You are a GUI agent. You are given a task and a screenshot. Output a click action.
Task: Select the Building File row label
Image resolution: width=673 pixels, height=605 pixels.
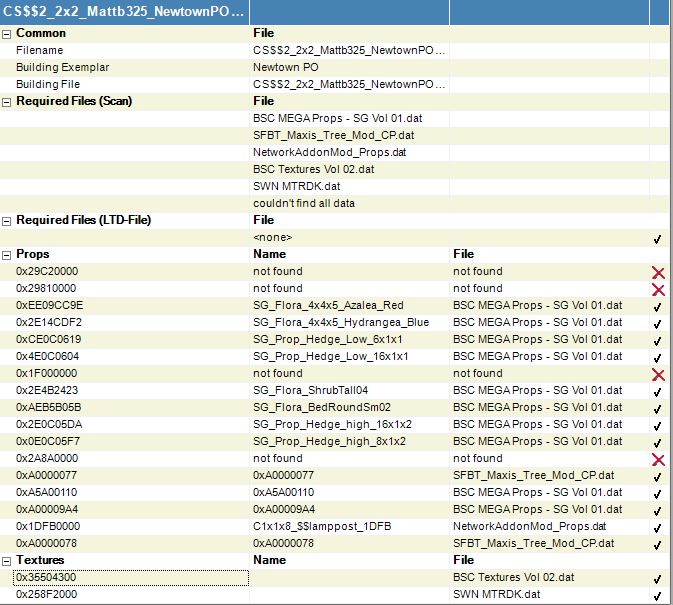(48, 84)
